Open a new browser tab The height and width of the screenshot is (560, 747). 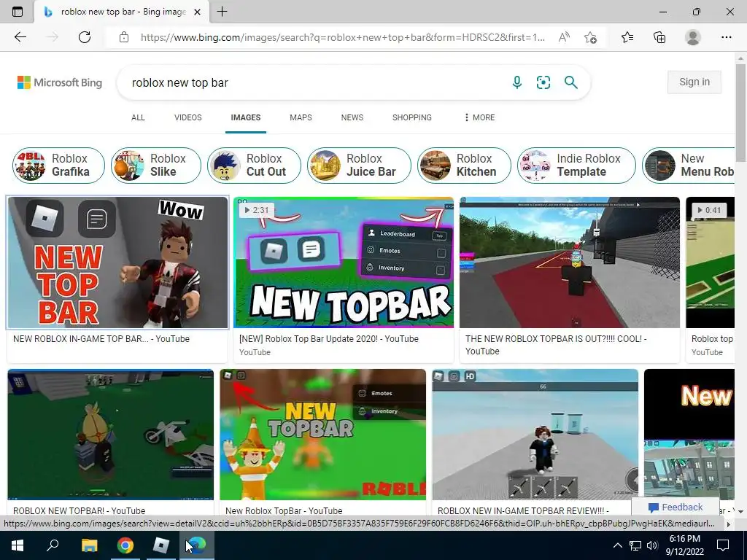(222, 12)
